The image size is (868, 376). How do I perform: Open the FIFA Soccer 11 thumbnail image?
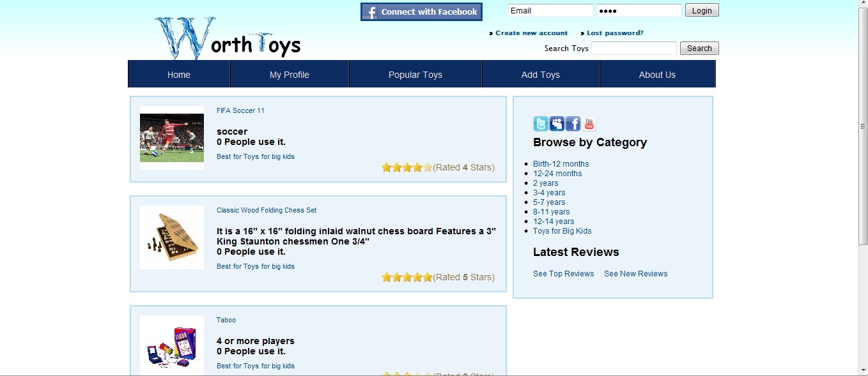click(x=172, y=138)
